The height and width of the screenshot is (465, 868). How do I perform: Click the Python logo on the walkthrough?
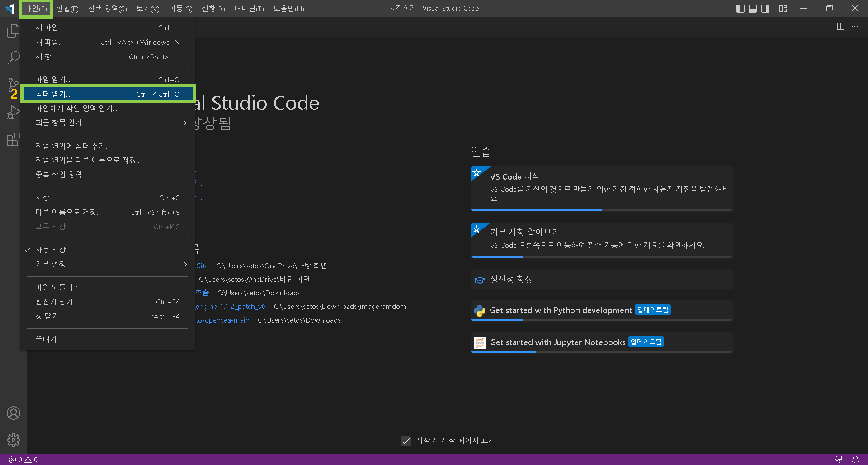pyautogui.click(x=480, y=311)
